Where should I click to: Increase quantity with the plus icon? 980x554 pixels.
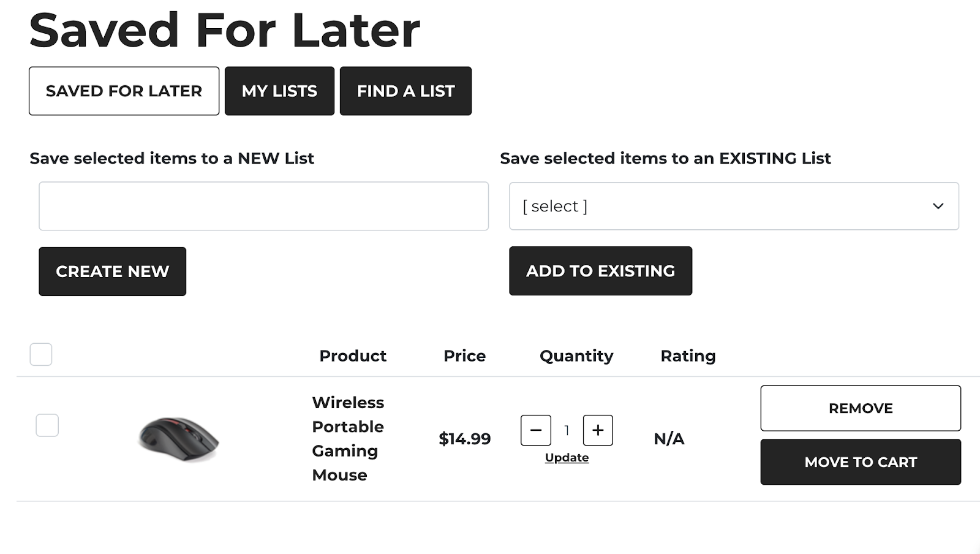[x=598, y=430]
